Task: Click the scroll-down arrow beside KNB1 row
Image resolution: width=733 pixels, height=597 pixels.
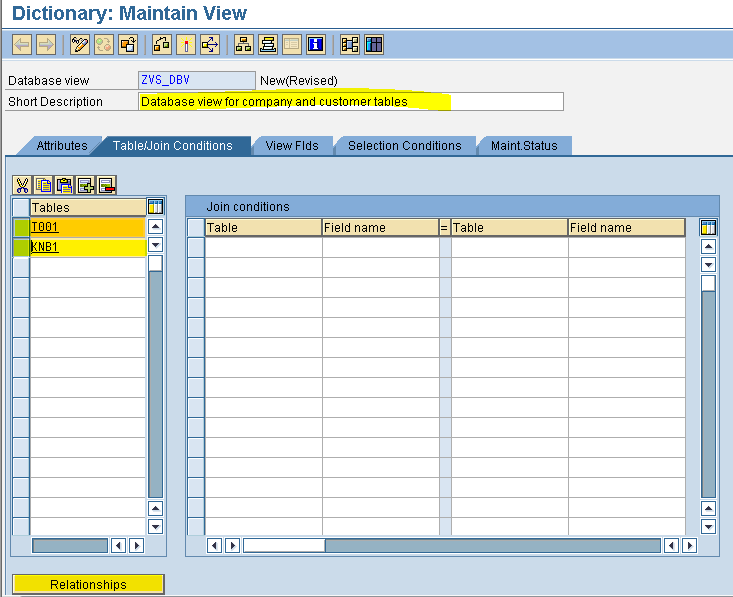Action: (x=155, y=245)
